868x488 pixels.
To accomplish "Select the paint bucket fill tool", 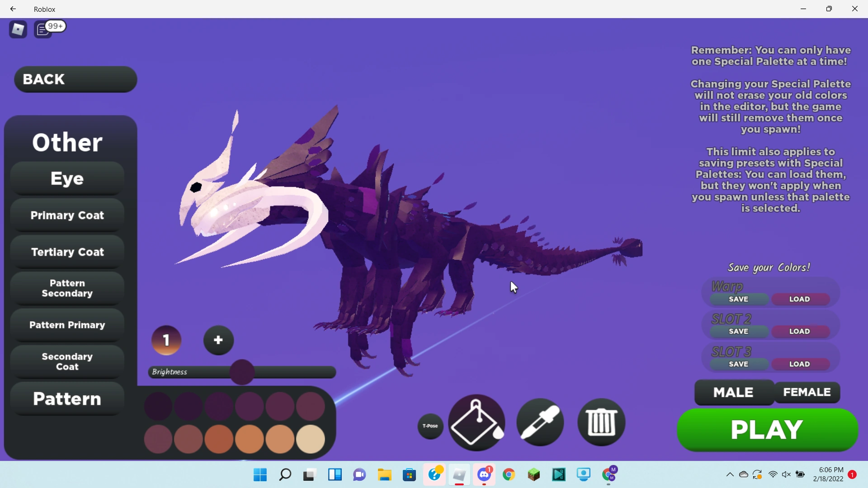I will pos(476,422).
